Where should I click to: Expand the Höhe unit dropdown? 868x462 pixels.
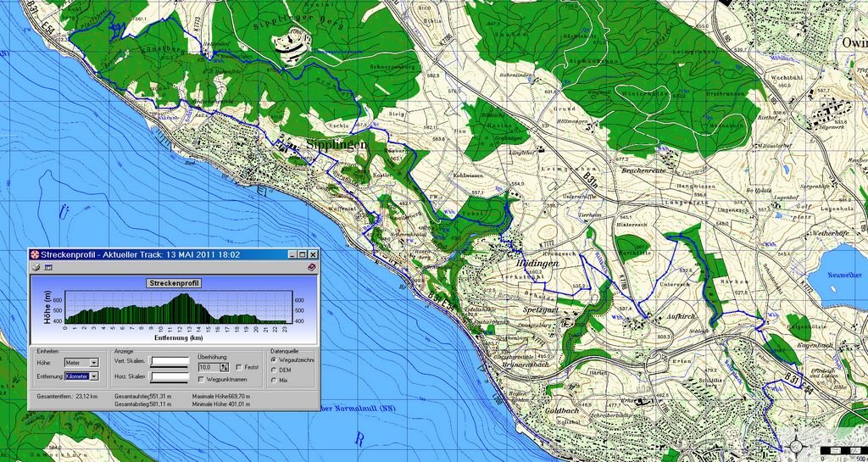[94, 362]
